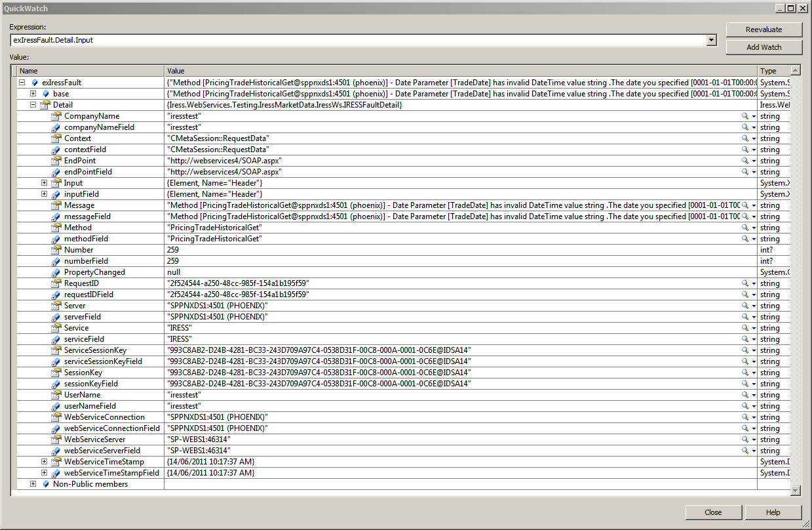The height and width of the screenshot is (530, 812).
Task: Open text visualizer magnifier for Service row
Action: tap(745, 328)
